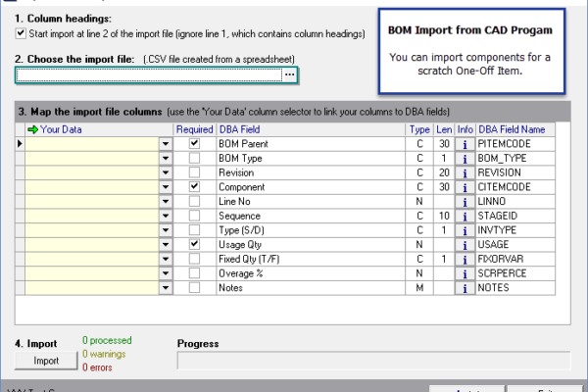588x392 pixels.
Task: Toggle Required checkbox for Notes
Action: pyautogui.click(x=194, y=288)
